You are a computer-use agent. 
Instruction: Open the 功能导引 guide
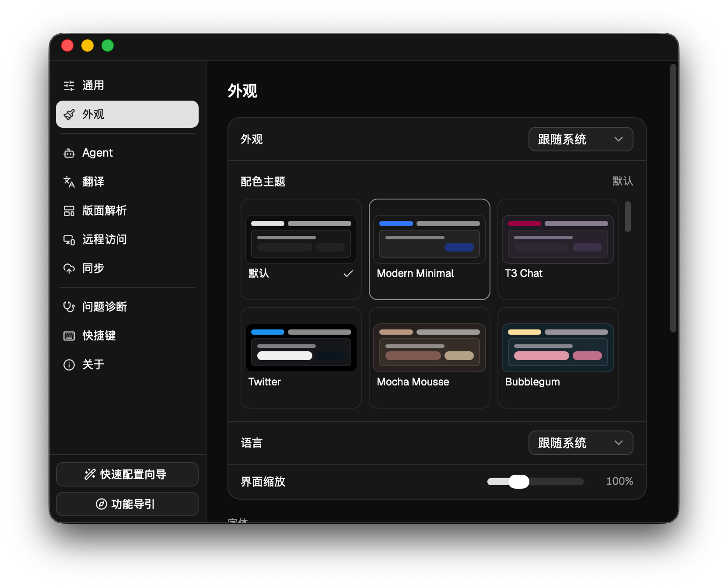[127, 504]
